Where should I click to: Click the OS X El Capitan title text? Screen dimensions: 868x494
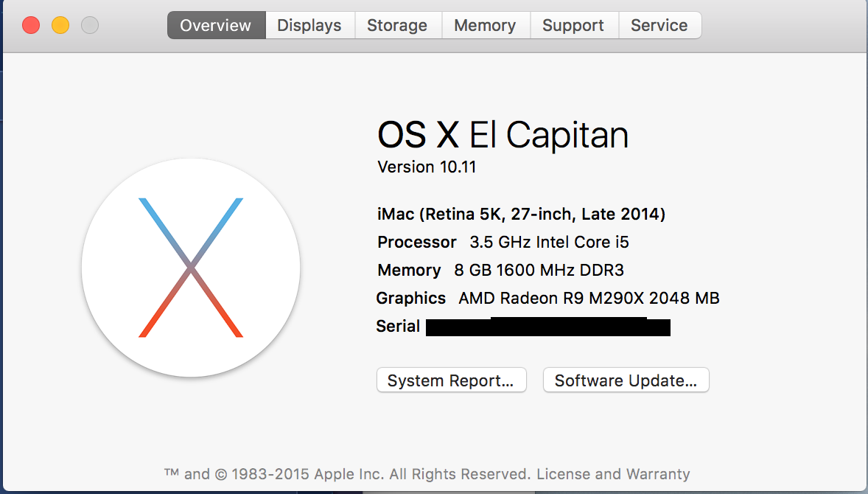503,135
